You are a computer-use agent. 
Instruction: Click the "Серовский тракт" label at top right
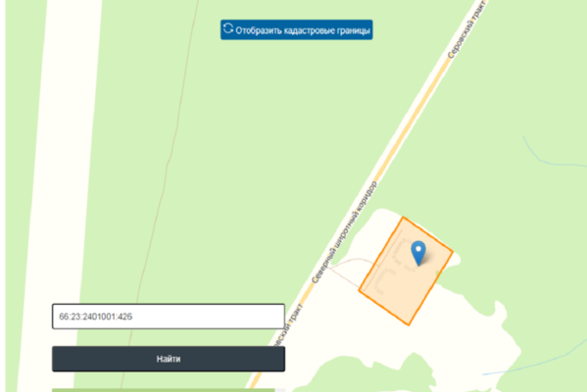467,29
